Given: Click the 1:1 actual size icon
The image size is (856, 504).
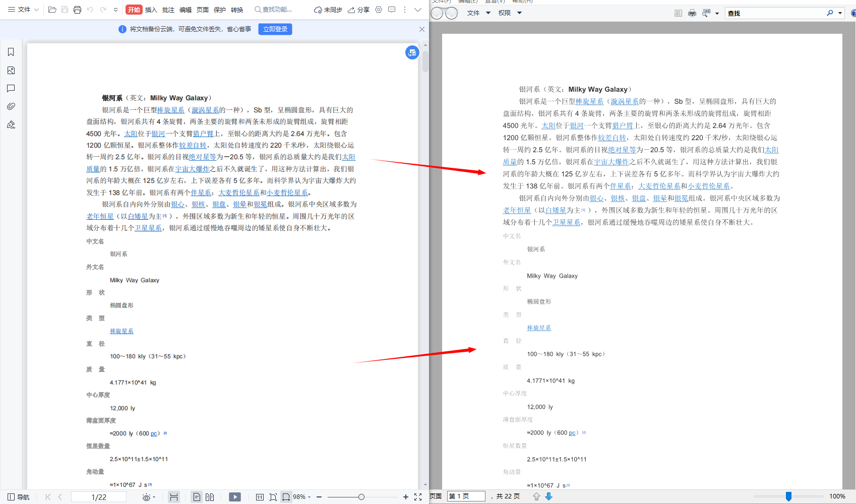Looking at the screenshot, I should click(x=260, y=497).
